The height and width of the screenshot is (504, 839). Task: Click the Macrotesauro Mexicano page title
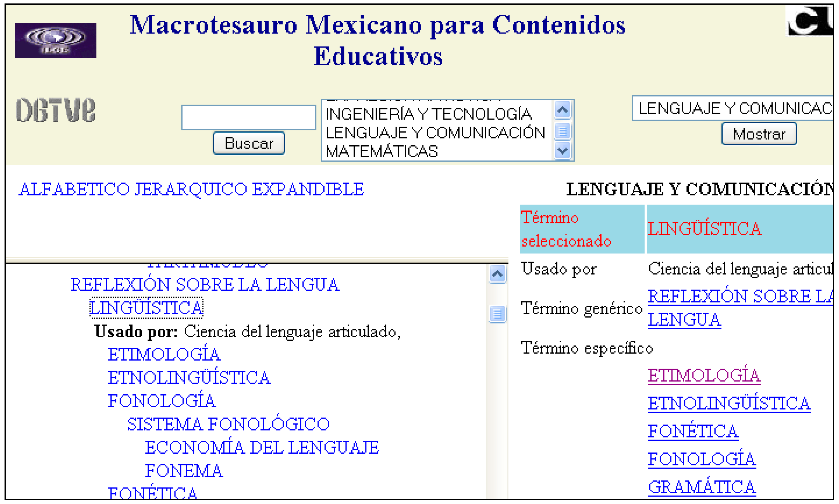click(x=378, y=40)
